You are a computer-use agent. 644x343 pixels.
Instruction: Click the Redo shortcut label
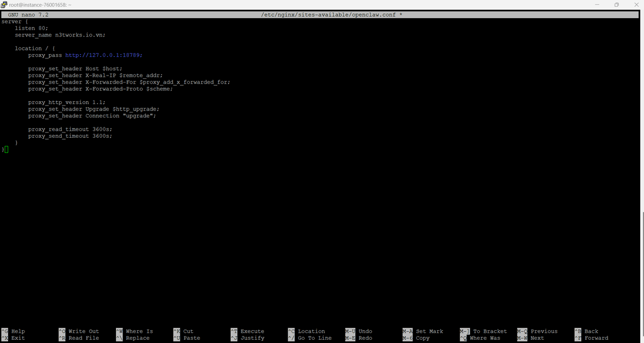365,338
